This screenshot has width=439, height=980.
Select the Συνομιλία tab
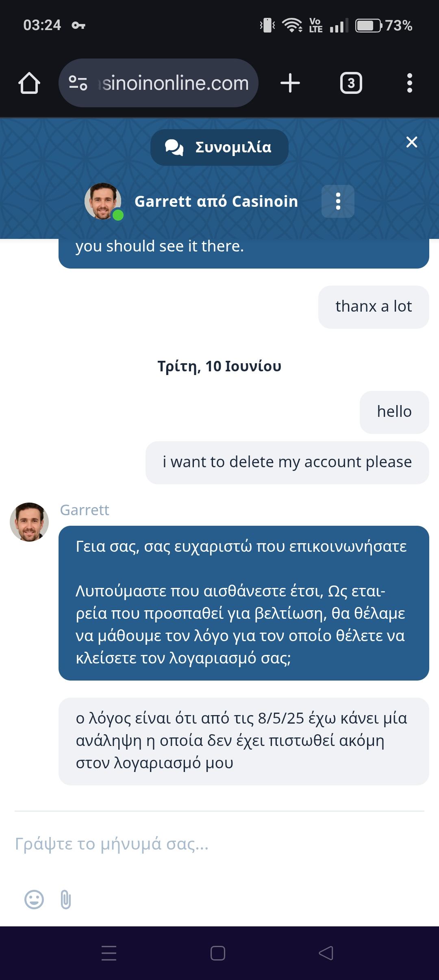tap(219, 147)
